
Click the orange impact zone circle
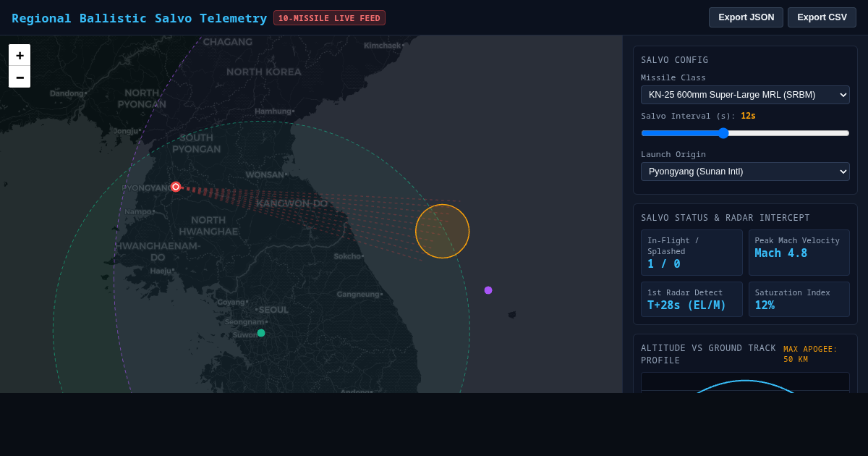coord(442,231)
